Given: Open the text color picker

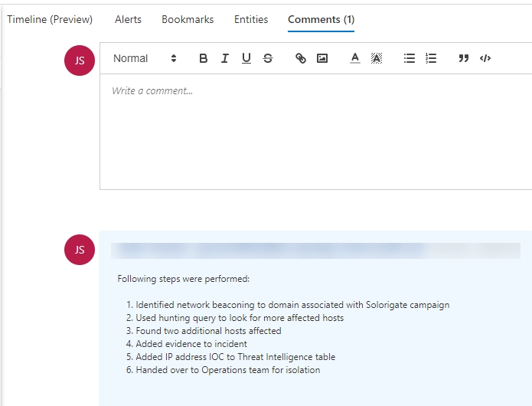Looking at the screenshot, I should pyautogui.click(x=354, y=58).
